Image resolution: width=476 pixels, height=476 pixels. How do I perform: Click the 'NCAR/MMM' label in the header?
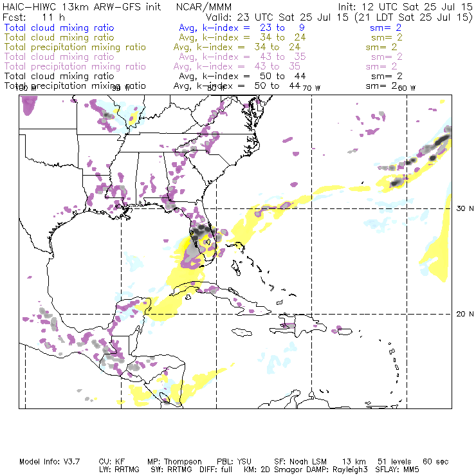point(204,7)
